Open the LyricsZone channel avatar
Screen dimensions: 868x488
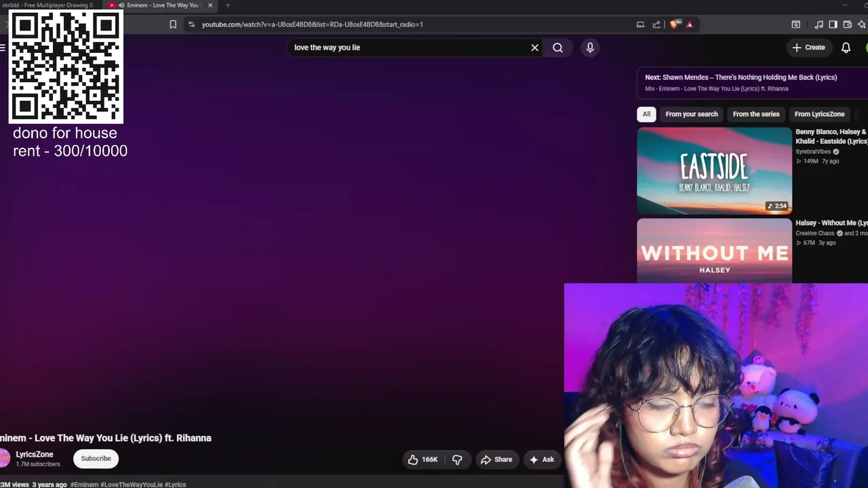(4, 459)
